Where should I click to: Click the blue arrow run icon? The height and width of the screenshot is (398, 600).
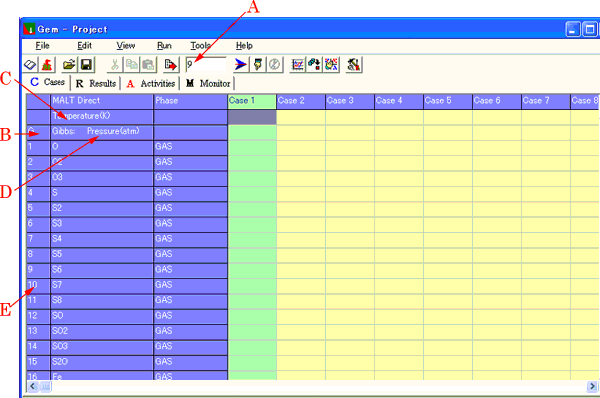[x=240, y=64]
